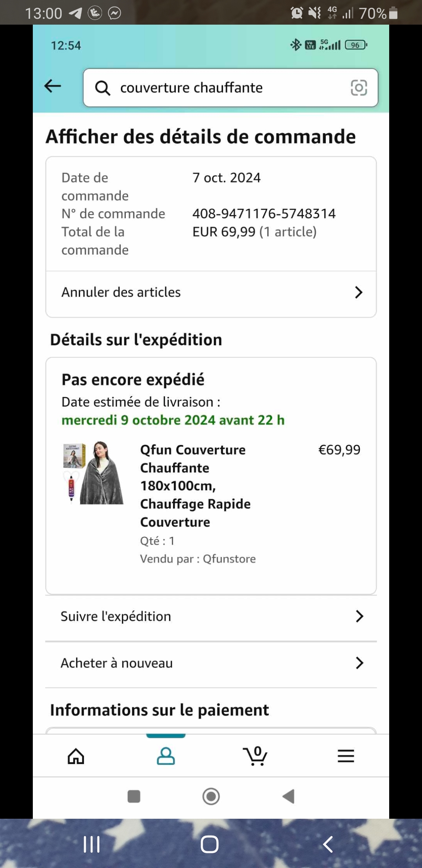Open the hamburger menu tab

(346, 756)
